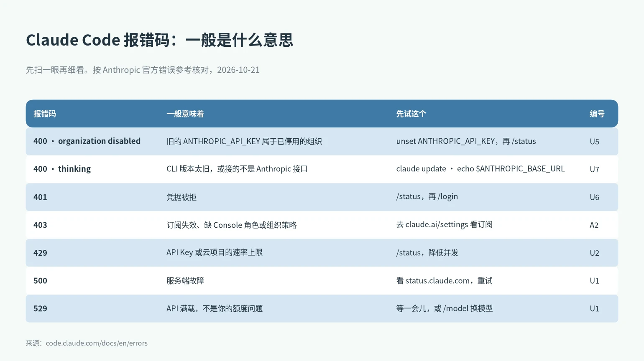Image resolution: width=644 pixels, height=361 pixels.
Task: Select the "529" error code cell
Action: click(x=40, y=309)
